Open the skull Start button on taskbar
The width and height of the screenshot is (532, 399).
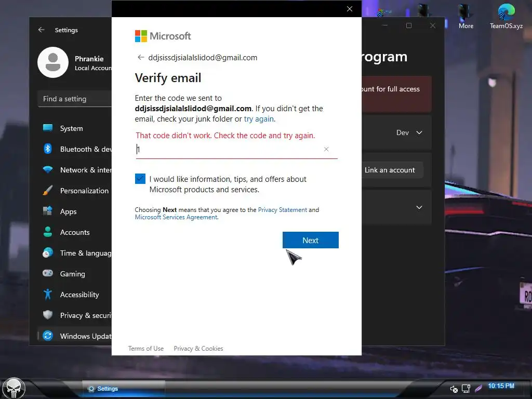14,388
